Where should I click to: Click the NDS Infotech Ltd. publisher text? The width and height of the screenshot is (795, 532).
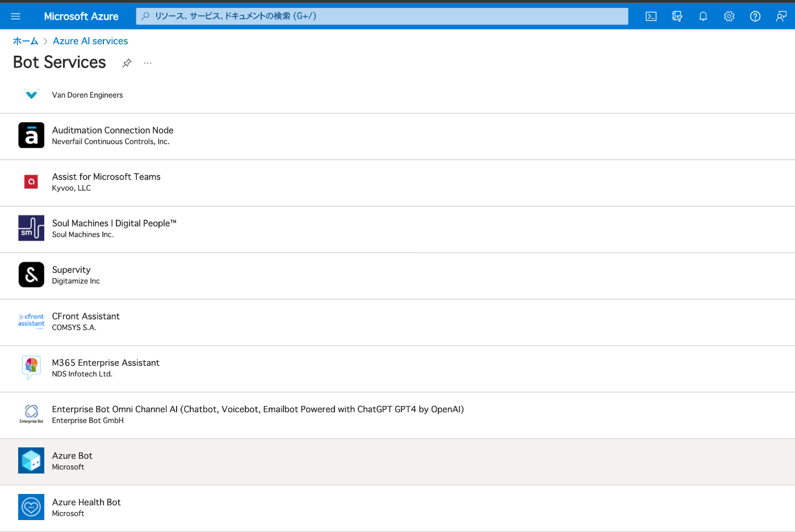click(82, 374)
